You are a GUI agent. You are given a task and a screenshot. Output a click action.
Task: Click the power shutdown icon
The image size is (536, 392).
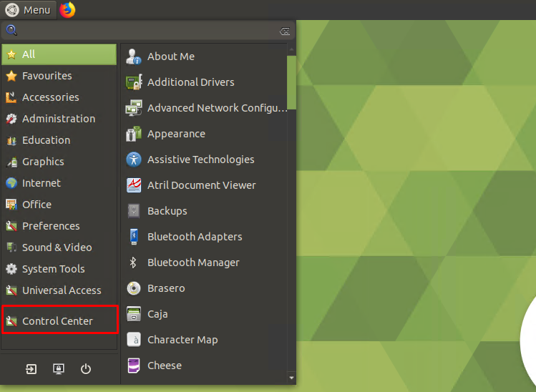pos(85,369)
